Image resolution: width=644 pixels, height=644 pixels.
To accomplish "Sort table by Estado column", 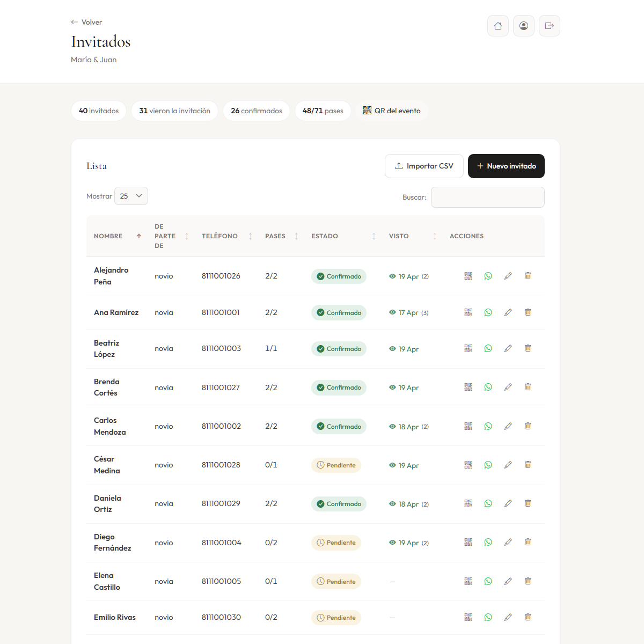I will [x=342, y=236].
